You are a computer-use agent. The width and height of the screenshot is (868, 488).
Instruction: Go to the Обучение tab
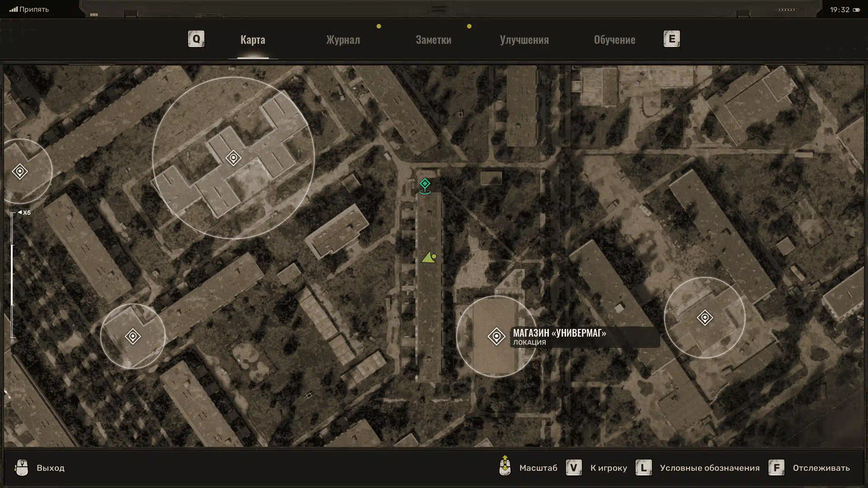coord(614,40)
